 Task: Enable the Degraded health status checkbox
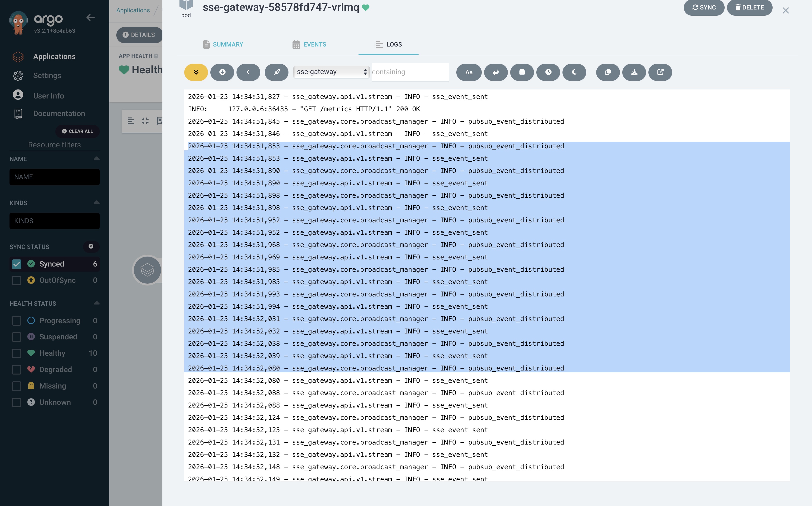(16, 370)
